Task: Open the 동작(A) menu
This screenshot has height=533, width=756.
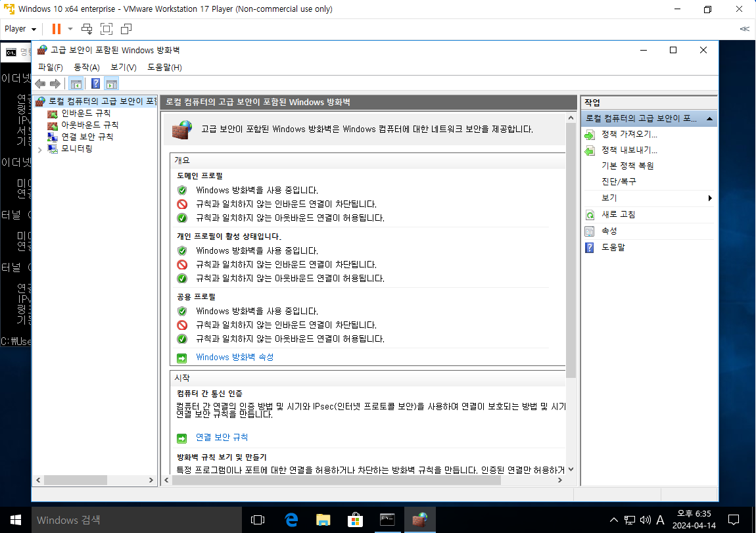Action: pyautogui.click(x=87, y=68)
